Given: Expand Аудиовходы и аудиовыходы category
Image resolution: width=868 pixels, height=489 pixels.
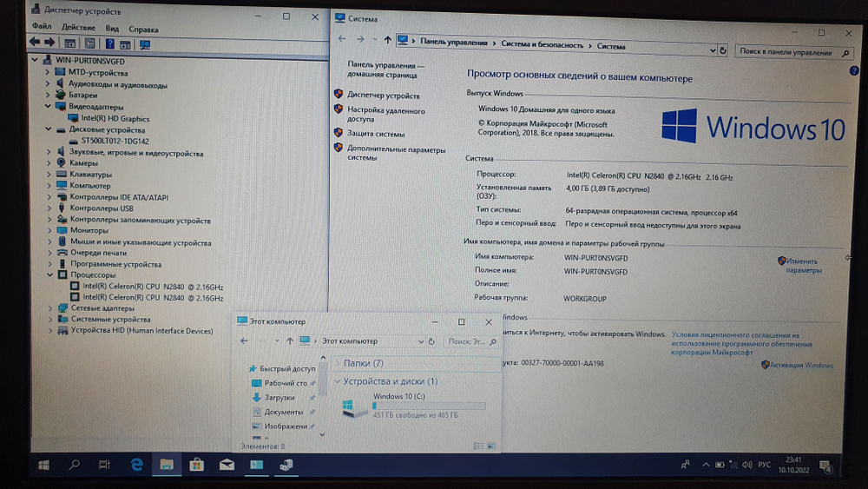Looking at the screenshot, I should pos(48,83).
